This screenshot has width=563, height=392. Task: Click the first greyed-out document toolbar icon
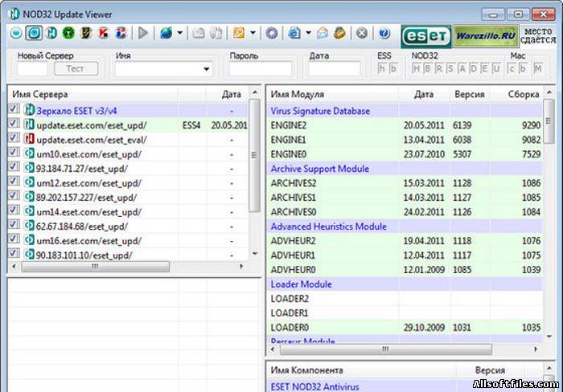click(199, 33)
